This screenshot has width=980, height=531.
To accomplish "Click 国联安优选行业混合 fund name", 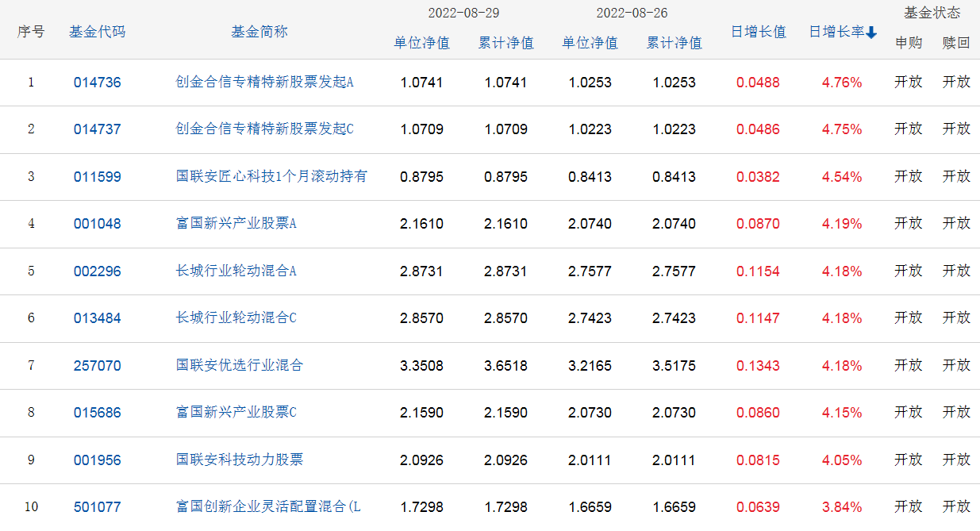I will pos(240,366).
